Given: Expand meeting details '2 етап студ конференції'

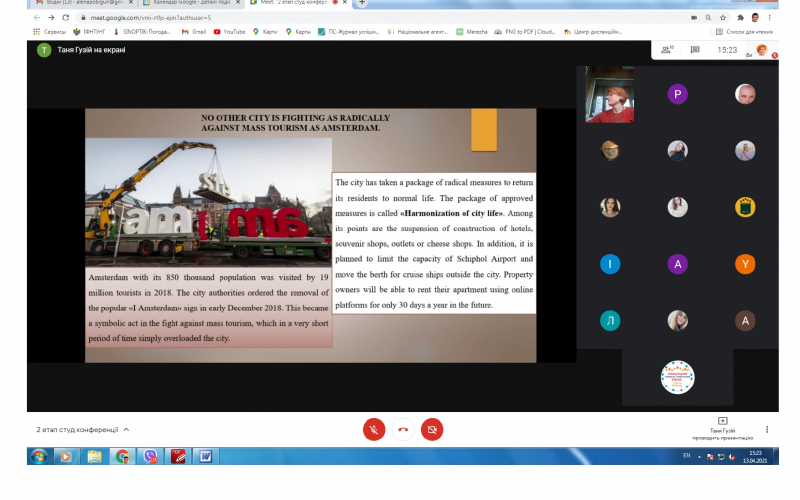Looking at the screenshot, I should 83,430.
